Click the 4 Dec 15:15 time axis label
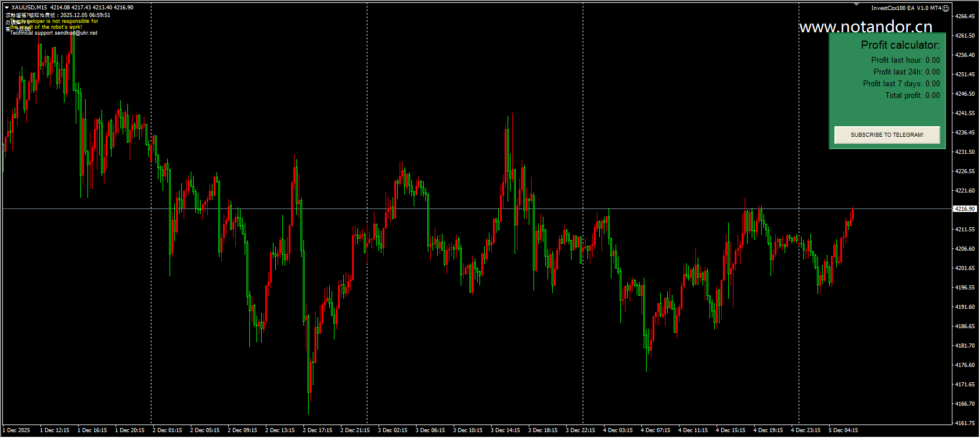Image resolution: width=980 pixels, height=438 pixels. point(731,430)
